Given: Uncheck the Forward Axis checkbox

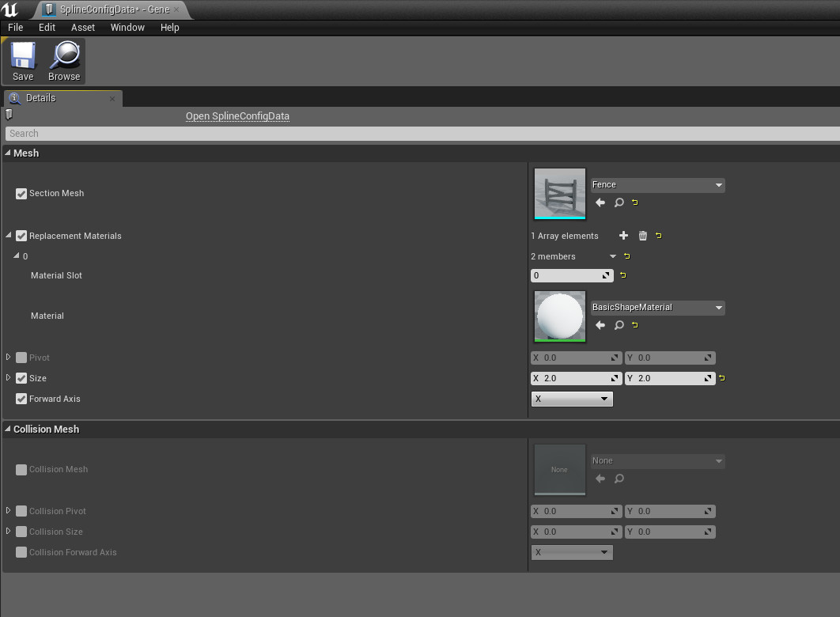Looking at the screenshot, I should click(x=21, y=399).
